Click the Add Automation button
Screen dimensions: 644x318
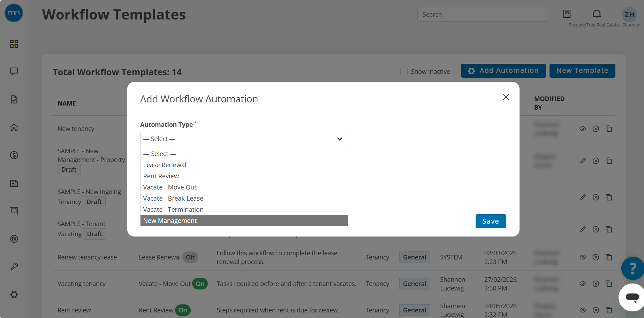tap(503, 71)
